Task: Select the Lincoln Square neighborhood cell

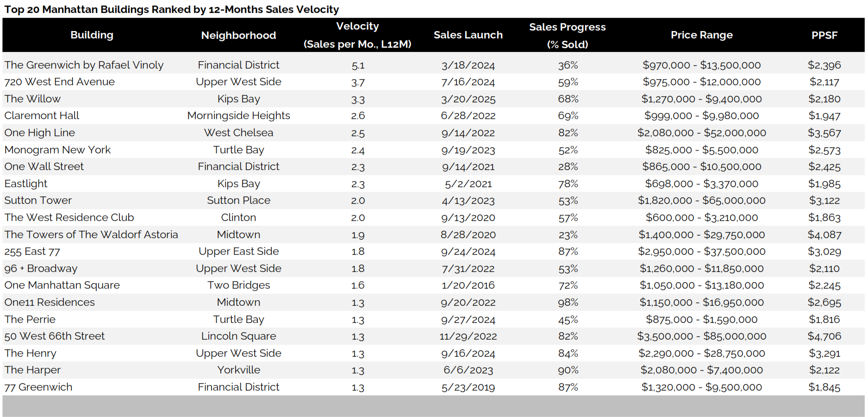Action: pos(238,336)
